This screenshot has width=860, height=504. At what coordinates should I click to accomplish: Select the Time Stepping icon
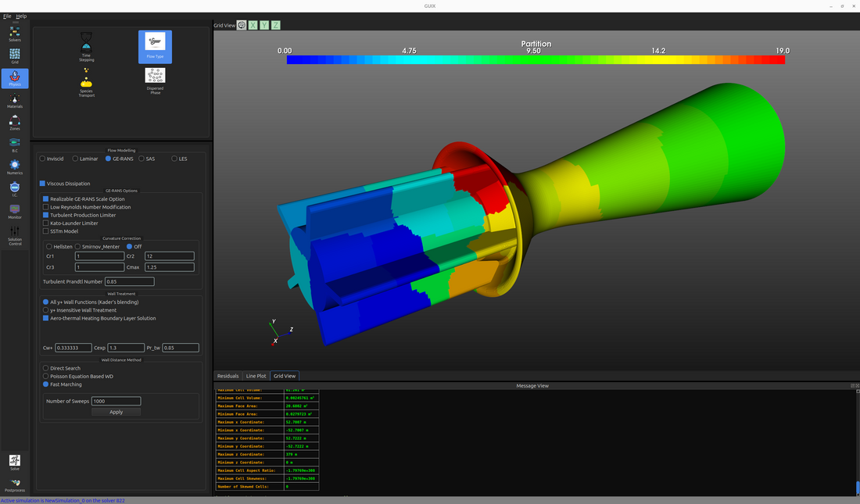pyautogui.click(x=87, y=46)
